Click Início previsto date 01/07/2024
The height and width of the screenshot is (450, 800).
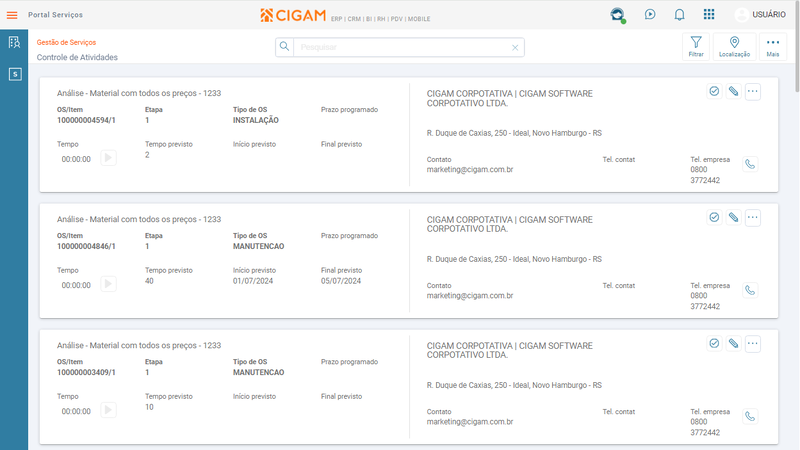[253, 281]
